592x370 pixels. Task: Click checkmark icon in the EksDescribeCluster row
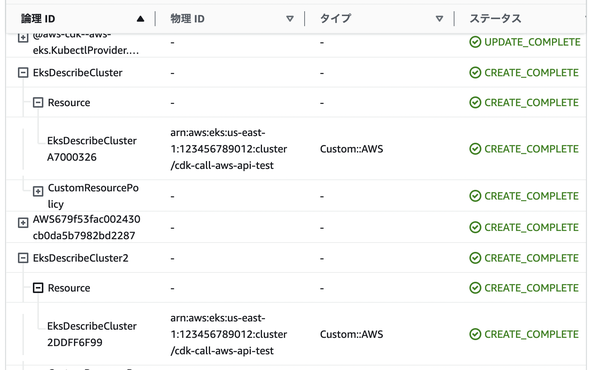click(x=475, y=72)
